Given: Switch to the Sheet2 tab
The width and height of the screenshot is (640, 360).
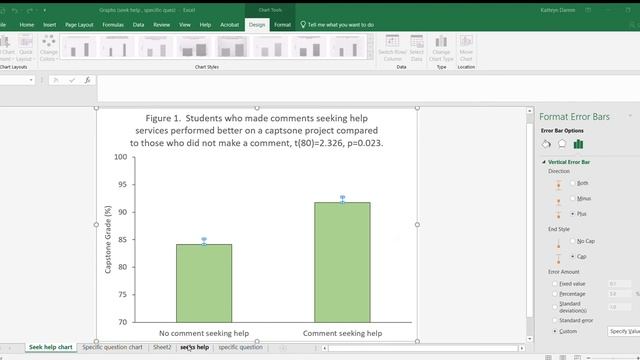Looking at the screenshot, I should pos(162,347).
